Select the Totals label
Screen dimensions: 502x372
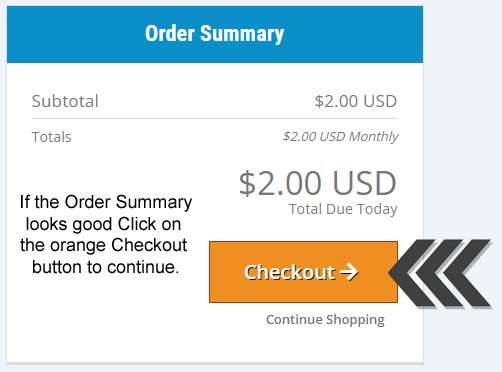pos(52,137)
